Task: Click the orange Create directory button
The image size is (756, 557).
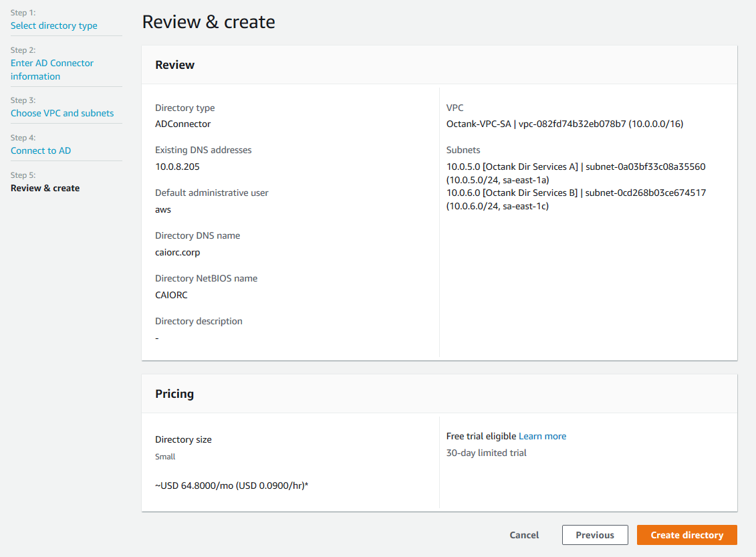Action: (686, 535)
